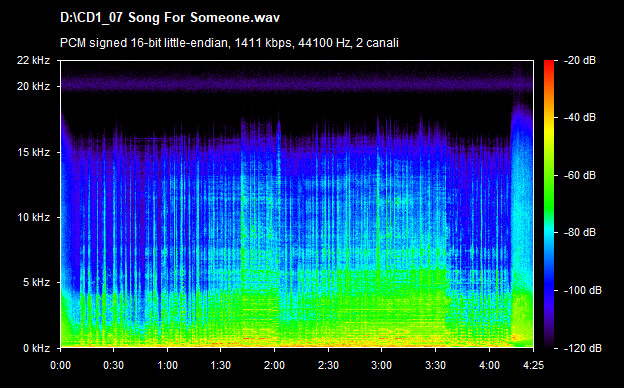624x388 pixels.
Task: Select the 3:00 time axis marker
Action: coord(381,365)
